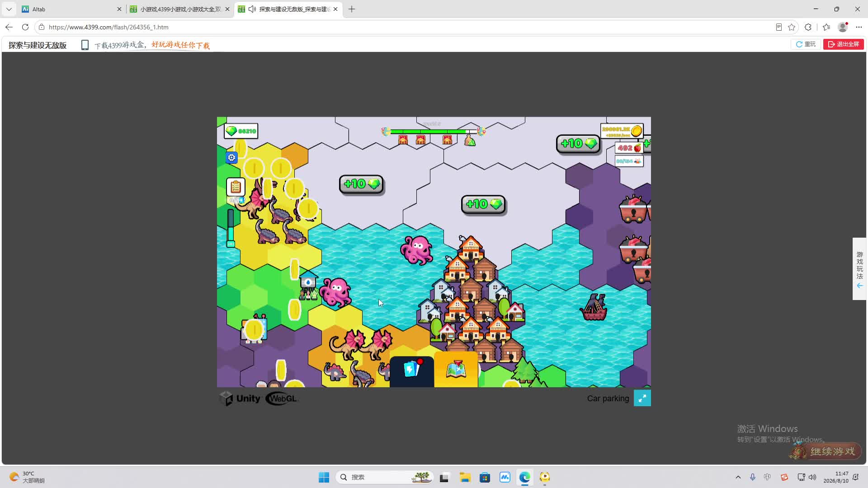Refresh the current page
The height and width of the screenshot is (488, 868).
25,27
